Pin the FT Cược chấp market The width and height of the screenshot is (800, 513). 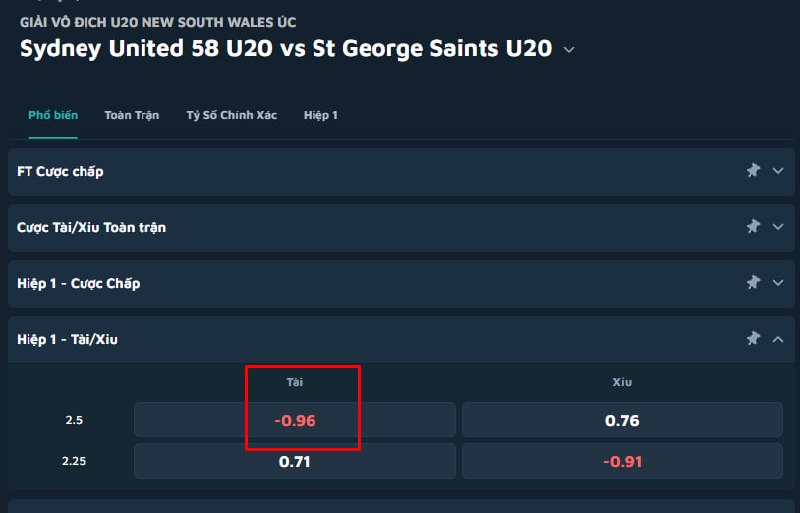[753, 170]
